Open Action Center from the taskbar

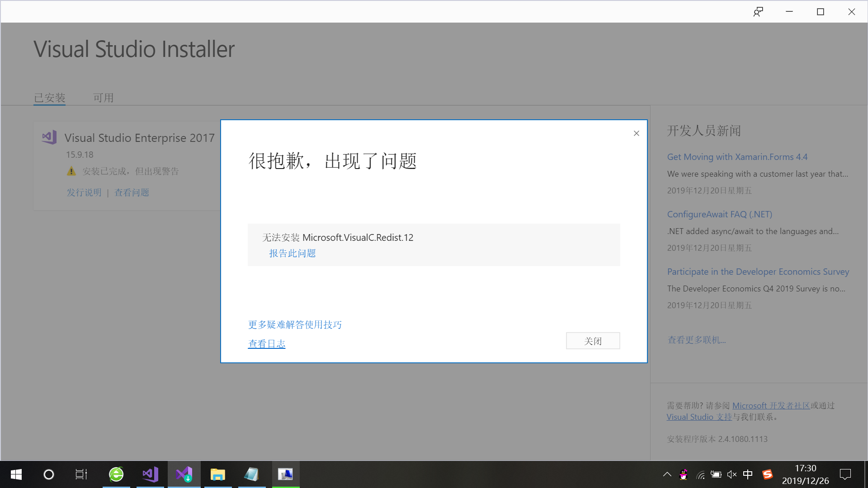(846, 474)
